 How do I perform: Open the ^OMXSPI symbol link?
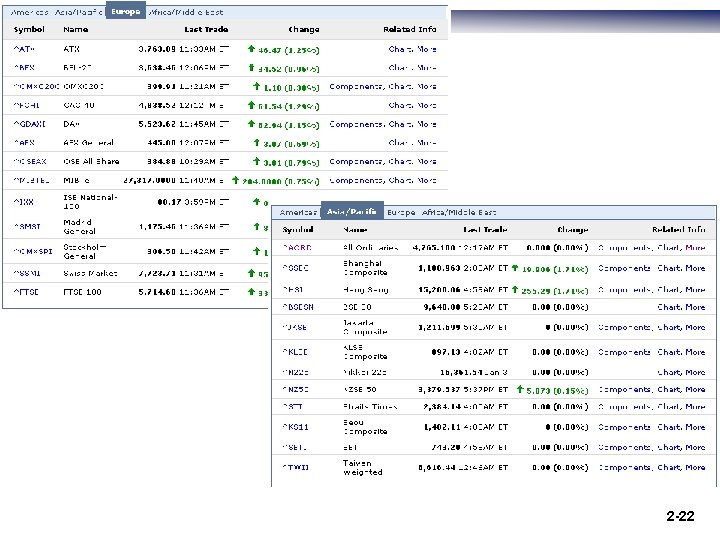(33, 251)
